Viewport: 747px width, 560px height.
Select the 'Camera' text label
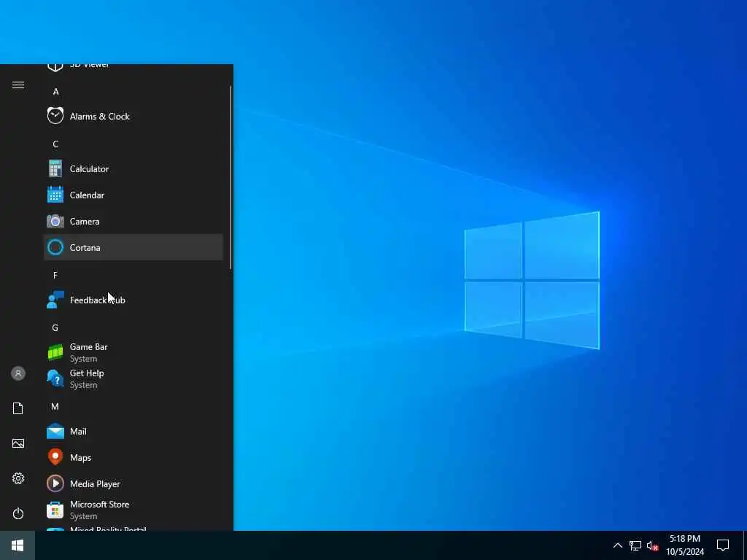(85, 221)
